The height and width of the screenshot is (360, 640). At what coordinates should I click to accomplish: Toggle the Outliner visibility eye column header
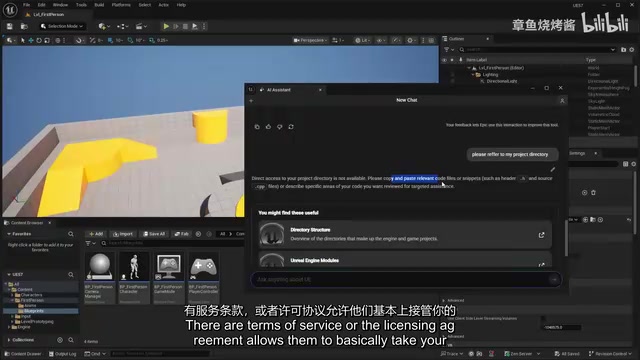(444, 60)
